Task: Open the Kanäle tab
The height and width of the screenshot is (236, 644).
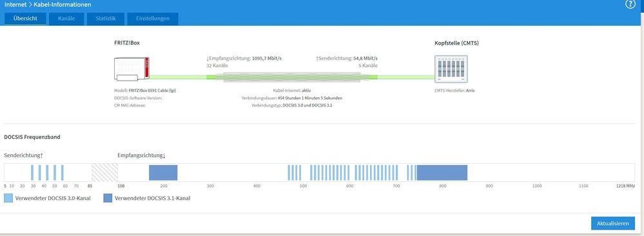Action: tap(66, 19)
